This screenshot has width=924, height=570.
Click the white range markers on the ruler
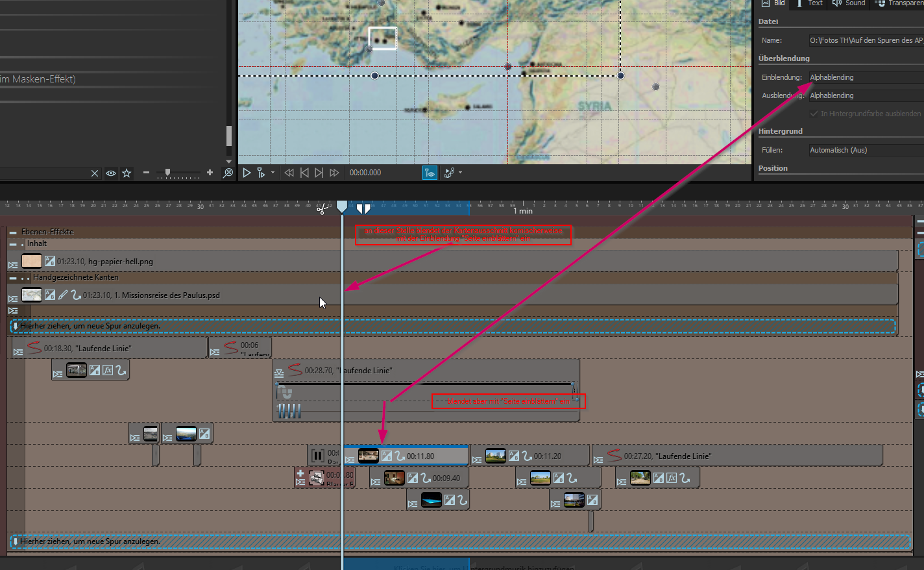[363, 208]
